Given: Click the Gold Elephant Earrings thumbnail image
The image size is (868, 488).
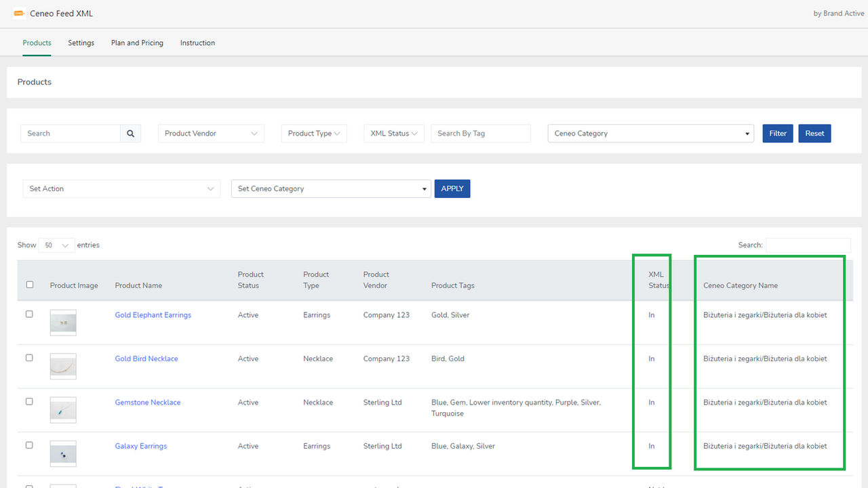Looking at the screenshot, I should point(63,323).
